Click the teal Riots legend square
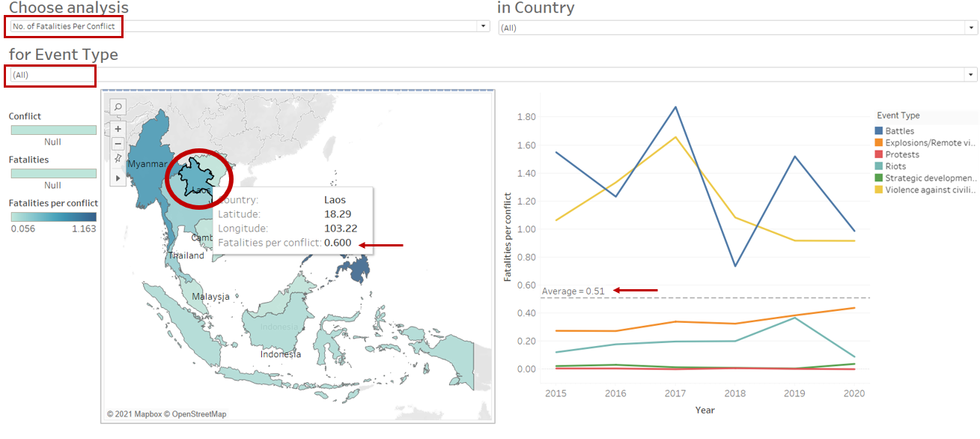The height and width of the screenshot is (439, 980). pyautogui.click(x=879, y=166)
